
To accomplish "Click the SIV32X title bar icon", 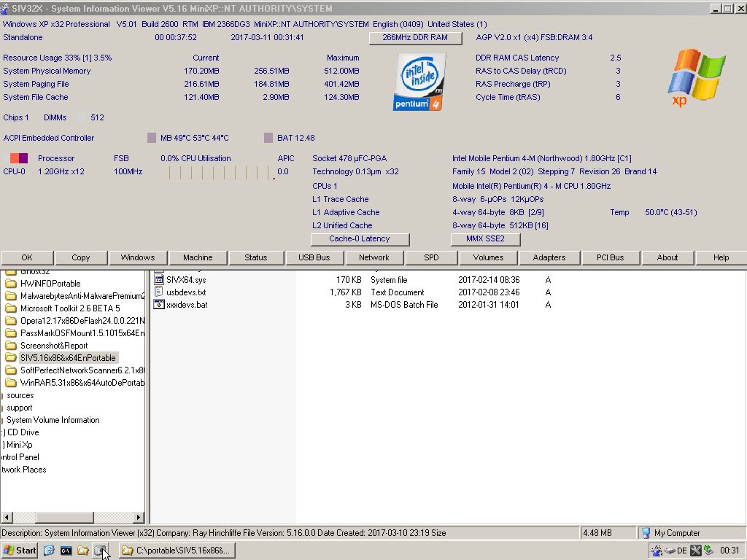I will point(5,8).
